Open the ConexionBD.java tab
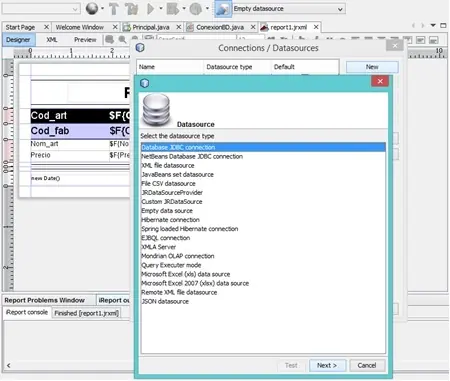Screen dimensions: 450x381 220,27
